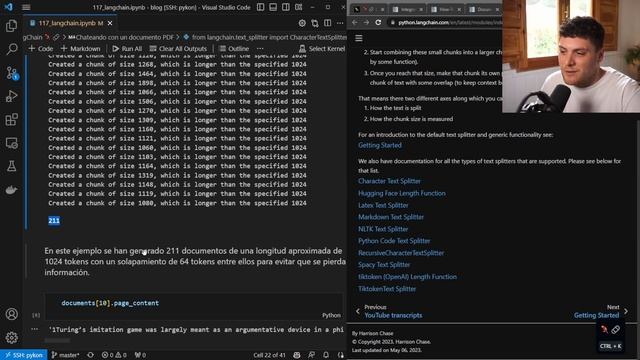Open notebook toolbar overflow ellipsis
The width and height of the screenshot is (640, 360).
point(260,49)
